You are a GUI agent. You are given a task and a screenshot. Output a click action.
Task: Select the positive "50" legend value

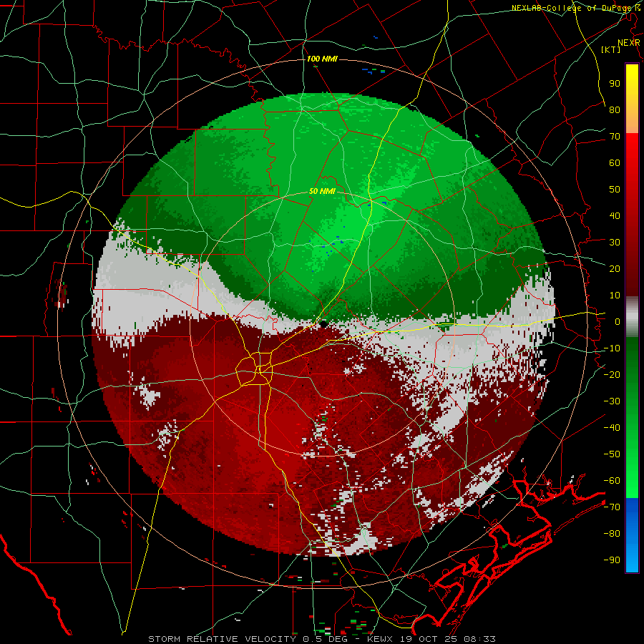click(615, 190)
